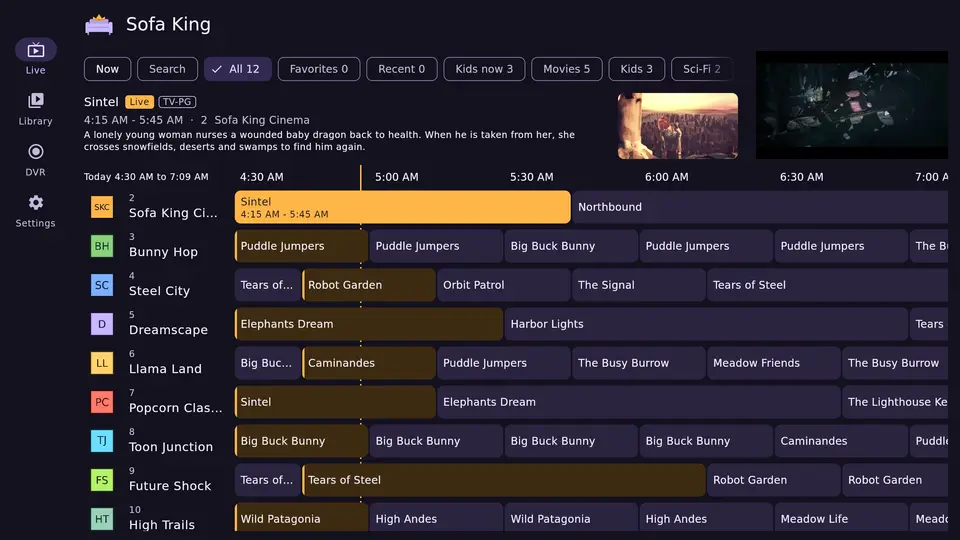
Task: Select Puddle Jumpers on Llama Land
Action: point(503,363)
